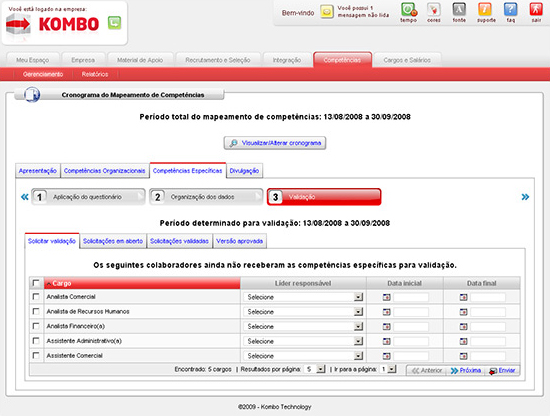
Task: Open Data final calendar for Analista de Recursos Humanos
Action: click(463, 312)
